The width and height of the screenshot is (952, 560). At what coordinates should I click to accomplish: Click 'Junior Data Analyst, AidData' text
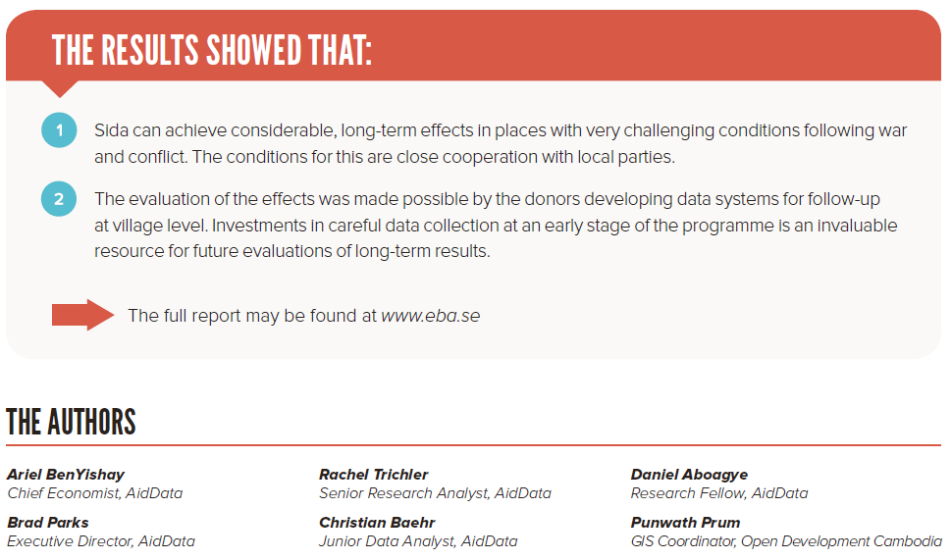pyautogui.click(x=418, y=541)
